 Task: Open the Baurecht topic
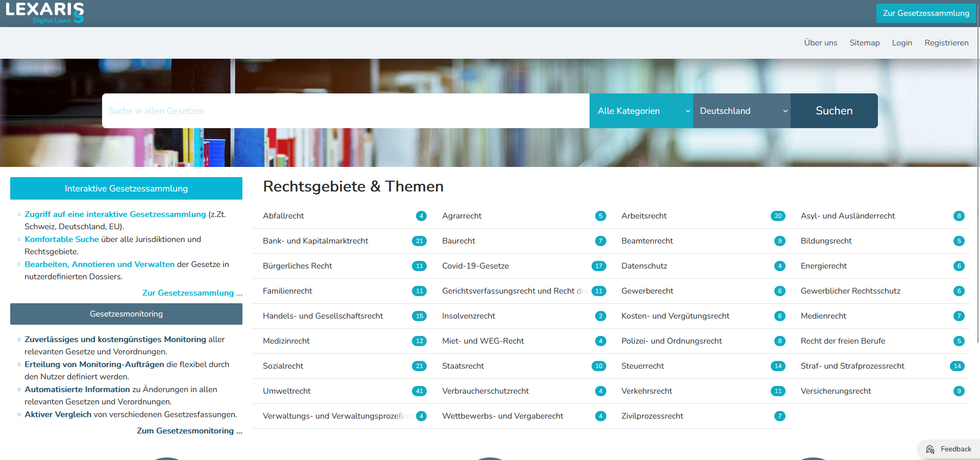pyautogui.click(x=458, y=241)
